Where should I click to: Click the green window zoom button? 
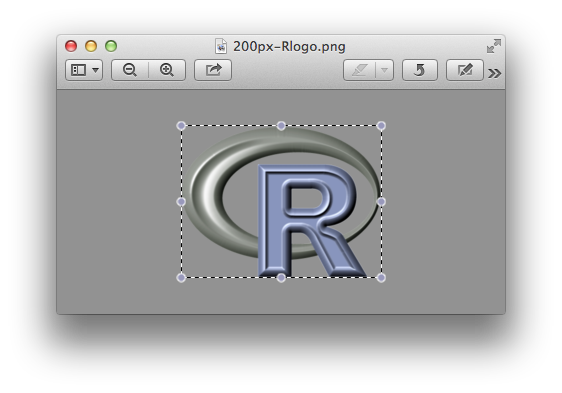pos(111,46)
